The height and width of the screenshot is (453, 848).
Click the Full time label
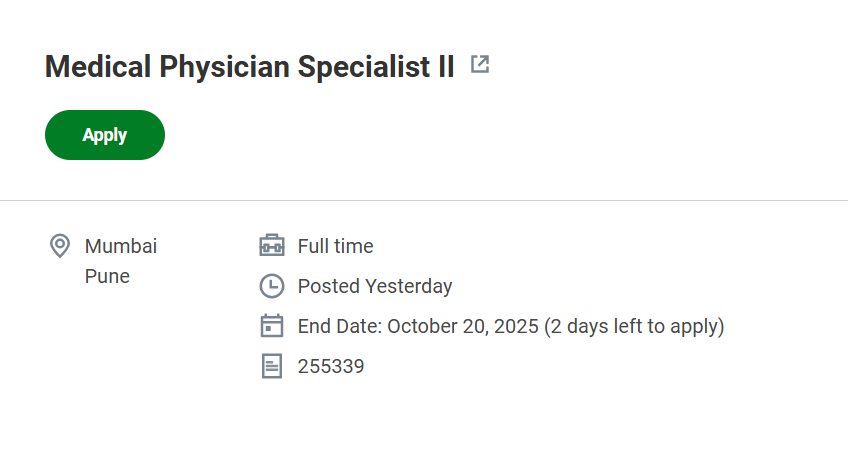tap(335, 246)
